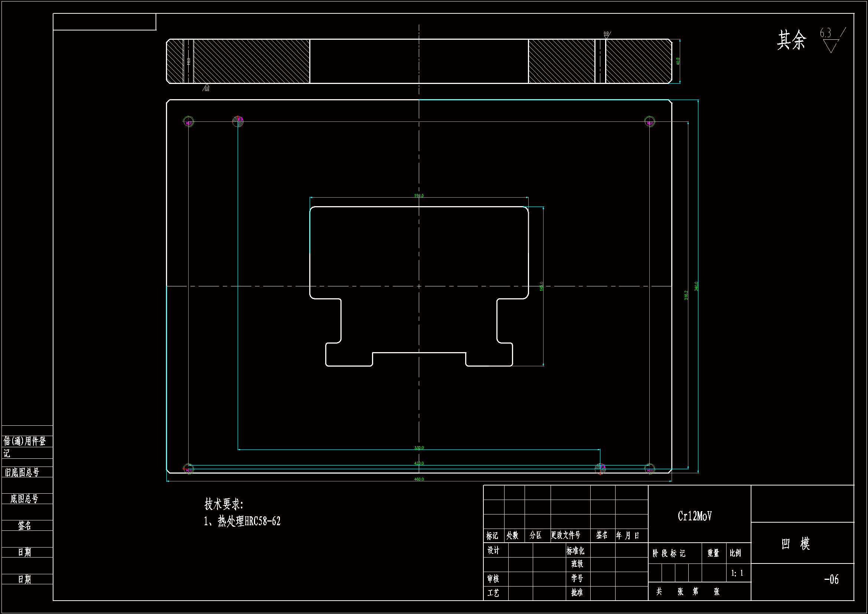
Task: Click the 0.8 roughness symbol above section view
Action: tap(606, 35)
